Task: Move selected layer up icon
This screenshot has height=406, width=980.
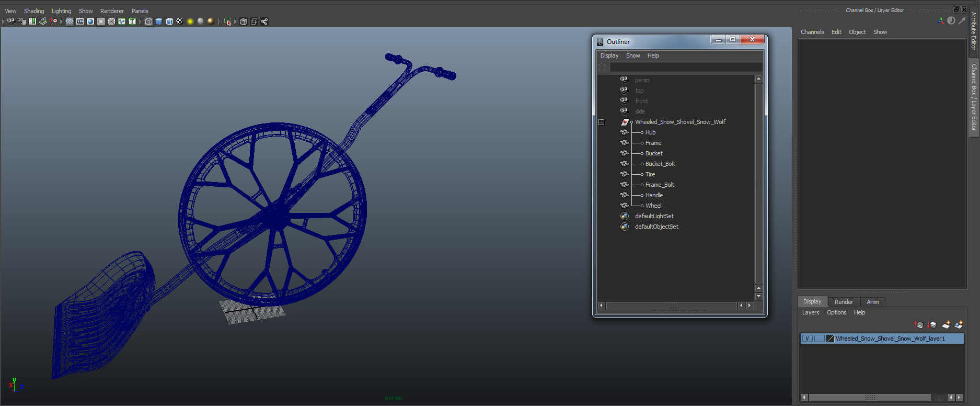Action: 919,325
